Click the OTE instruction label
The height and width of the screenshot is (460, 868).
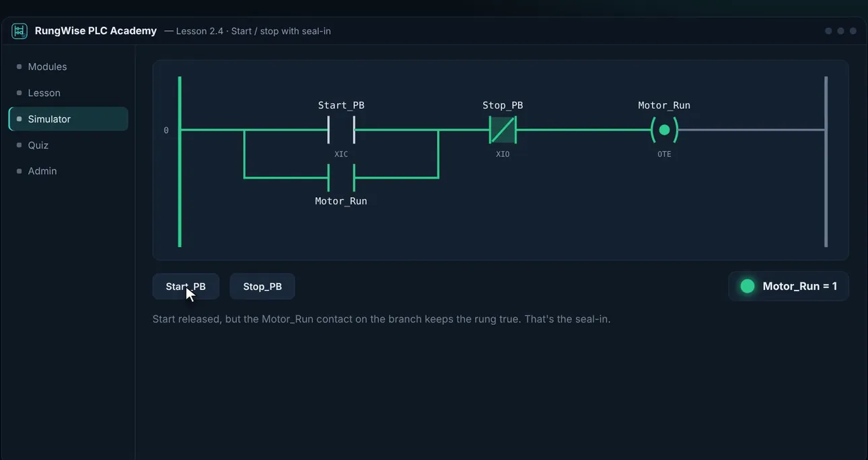tap(664, 154)
